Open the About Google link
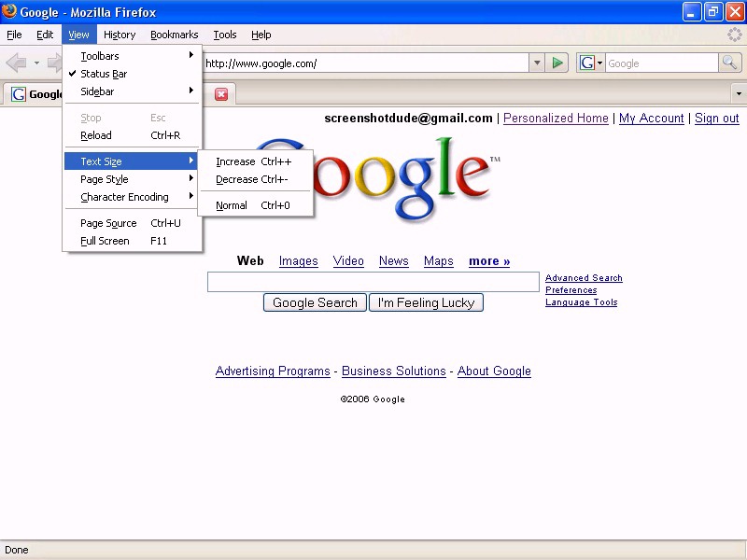 (494, 371)
